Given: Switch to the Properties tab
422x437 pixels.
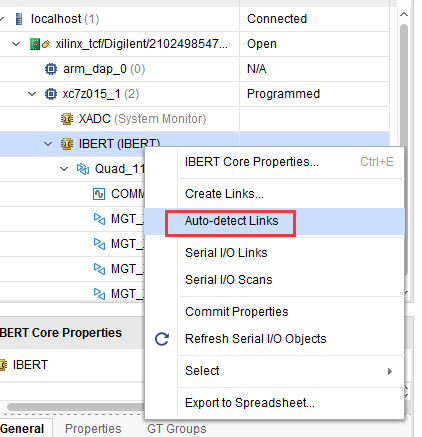Looking at the screenshot, I should click(x=93, y=429).
